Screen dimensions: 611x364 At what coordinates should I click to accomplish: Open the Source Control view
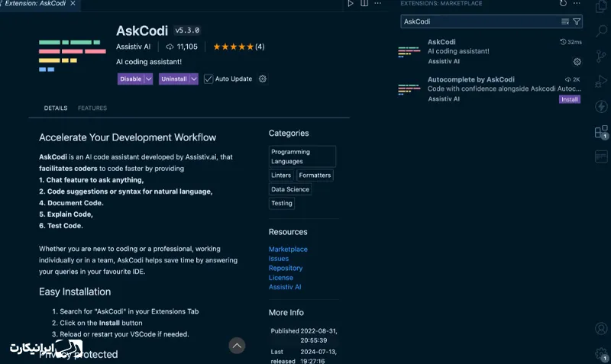(x=601, y=56)
